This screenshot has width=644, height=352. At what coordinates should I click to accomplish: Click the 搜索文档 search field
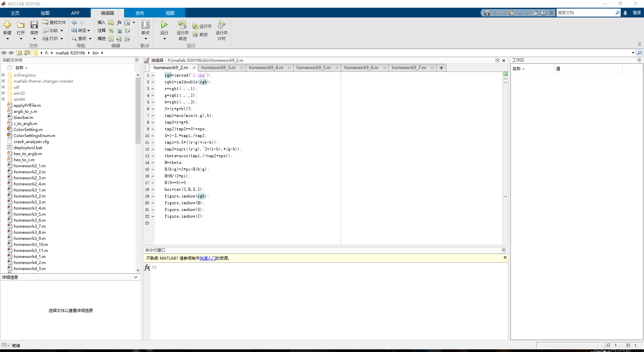tap(586, 13)
